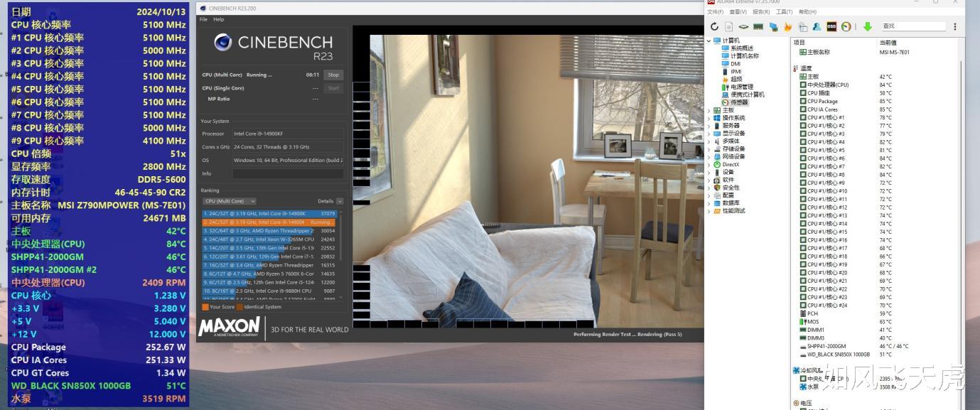Stop the Cinebench multi core render
This screenshot has height=410, width=980.
pos(333,75)
